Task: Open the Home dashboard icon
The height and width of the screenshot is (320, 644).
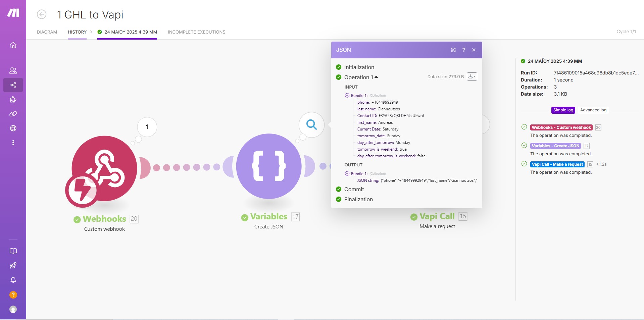Action: (x=13, y=45)
